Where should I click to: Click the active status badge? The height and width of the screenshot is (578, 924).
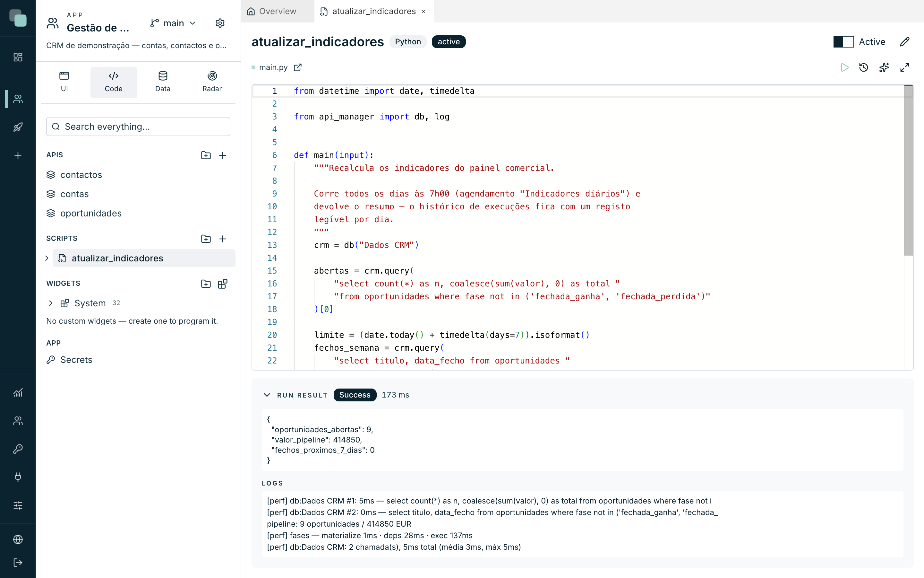pos(449,42)
